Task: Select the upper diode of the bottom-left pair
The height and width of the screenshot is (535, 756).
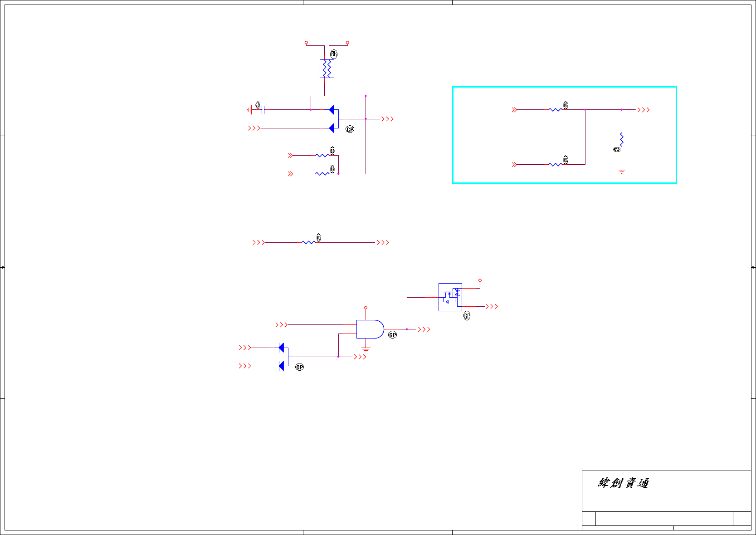Action: 281,348
